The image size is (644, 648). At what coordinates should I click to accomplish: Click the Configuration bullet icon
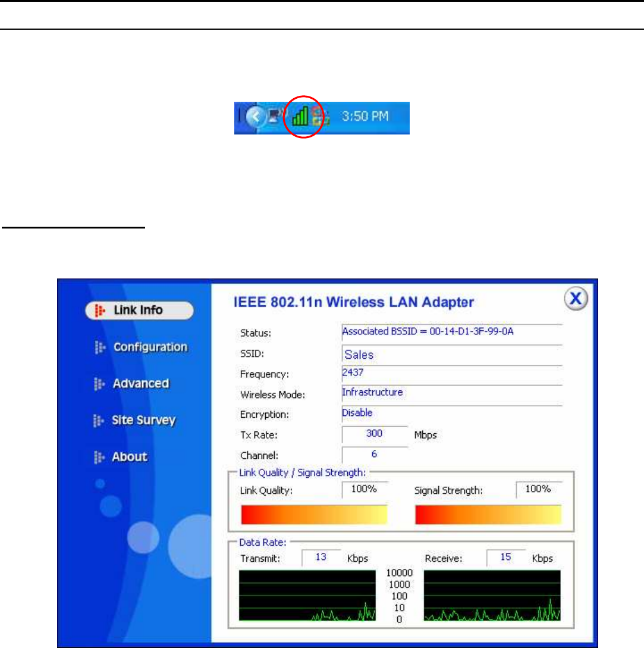(x=99, y=347)
